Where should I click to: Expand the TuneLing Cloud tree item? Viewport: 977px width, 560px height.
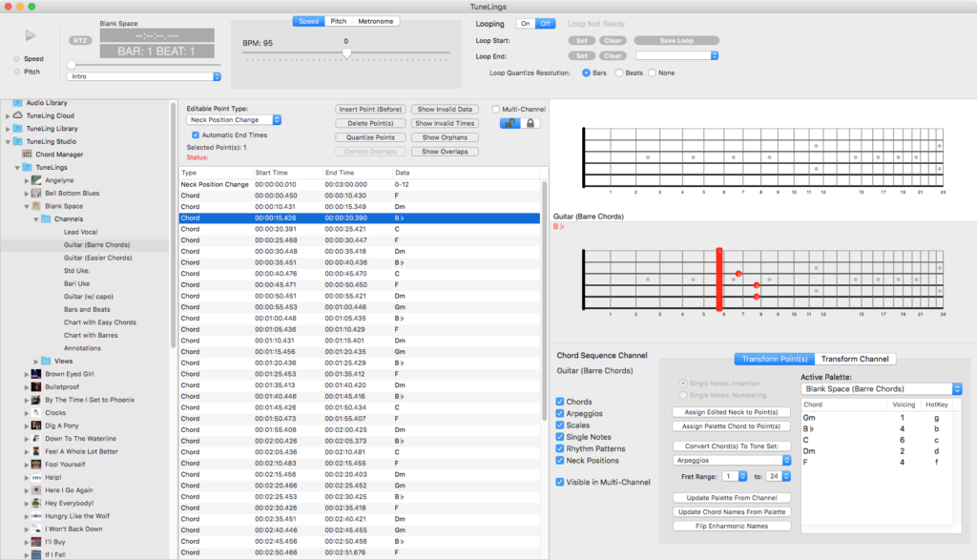point(8,115)
